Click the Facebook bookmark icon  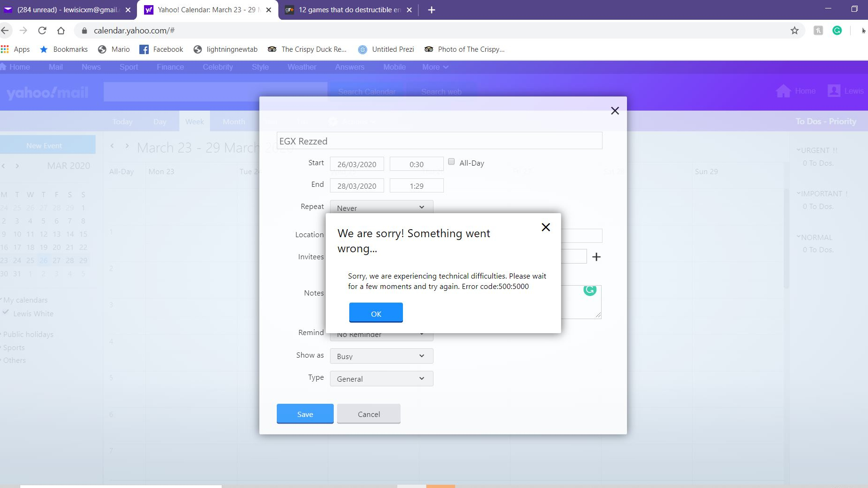pos(144,49)
